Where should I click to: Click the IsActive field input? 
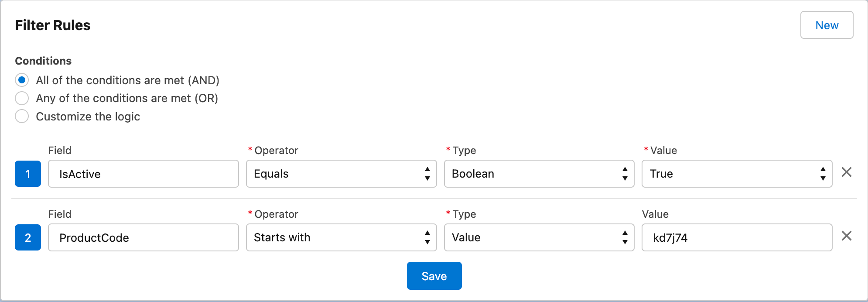pyautogui.click(x=143, y=174)
